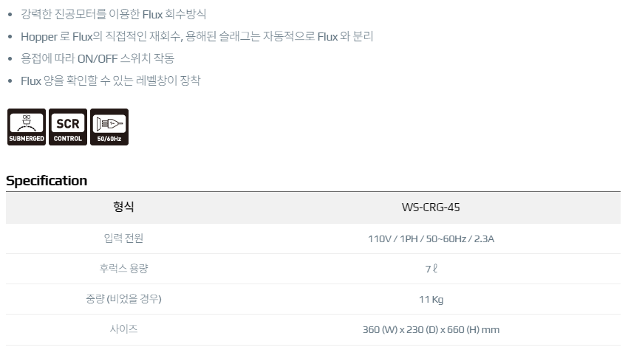The height and width of the screenshot is (364, 628).
Task: Click the 중량 (비었을 경우) label
Action: [x=123, y=299]
